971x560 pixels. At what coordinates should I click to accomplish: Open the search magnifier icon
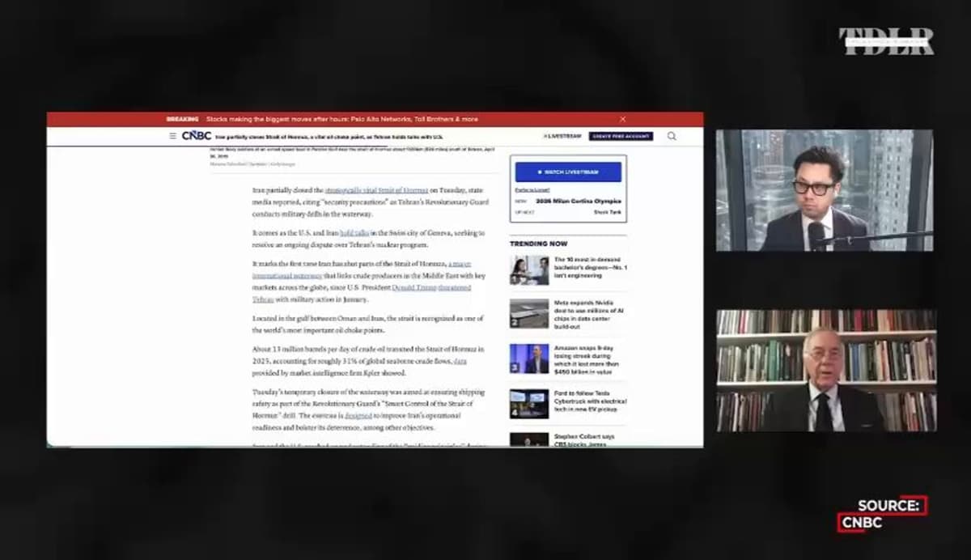coord(672,136)
